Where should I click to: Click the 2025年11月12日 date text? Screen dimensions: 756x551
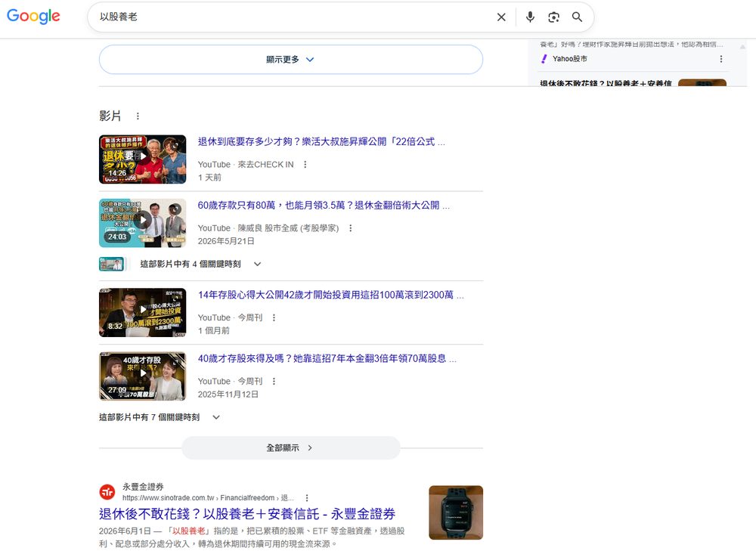[228, 395]
